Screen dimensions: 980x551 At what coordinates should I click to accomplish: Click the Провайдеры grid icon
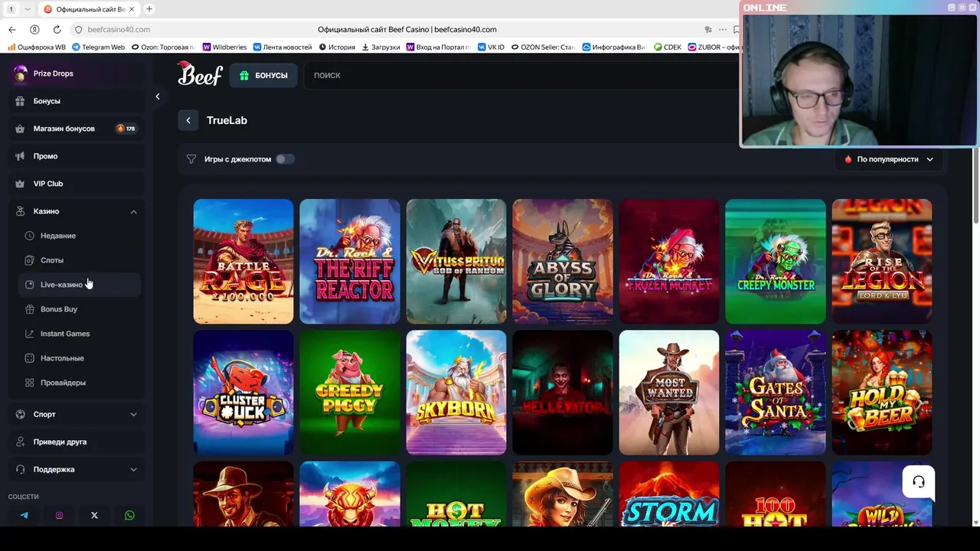click(x=30, y=383)
